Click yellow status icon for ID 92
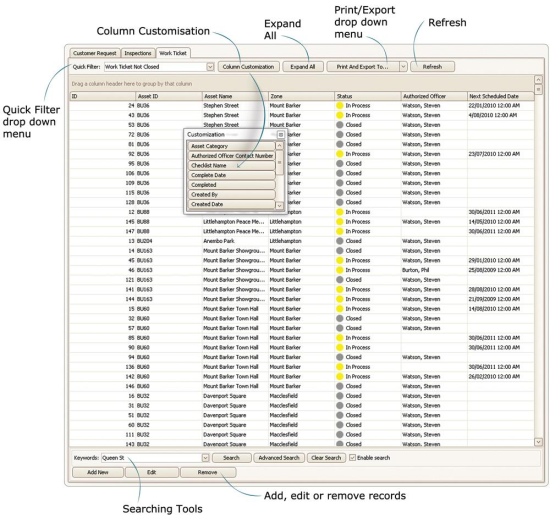 click(340, 154)
